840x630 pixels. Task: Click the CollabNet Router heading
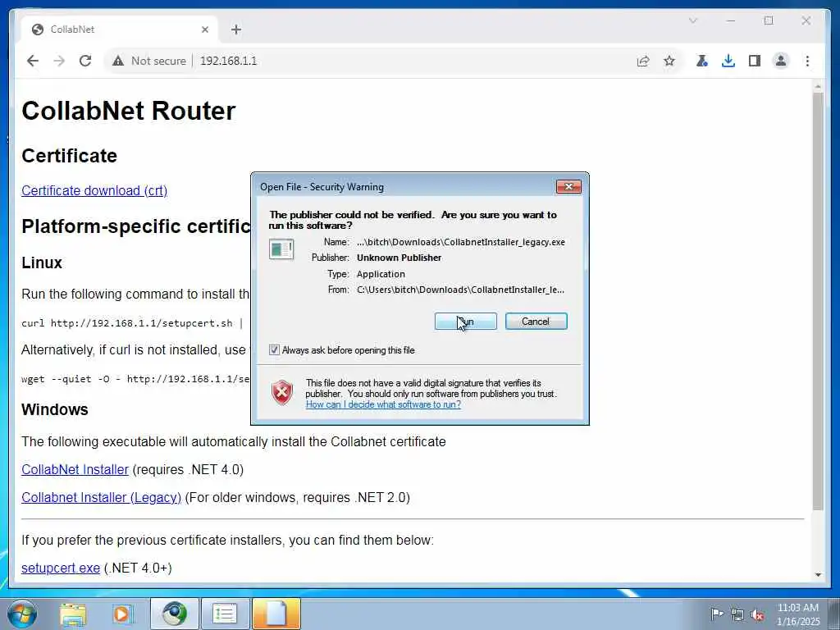(129, 111)
